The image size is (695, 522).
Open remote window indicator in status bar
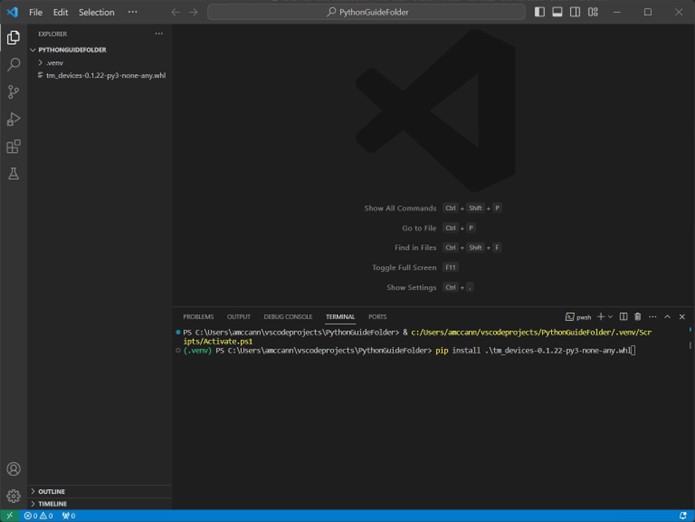pyautogui.click(x=9, y=516)
